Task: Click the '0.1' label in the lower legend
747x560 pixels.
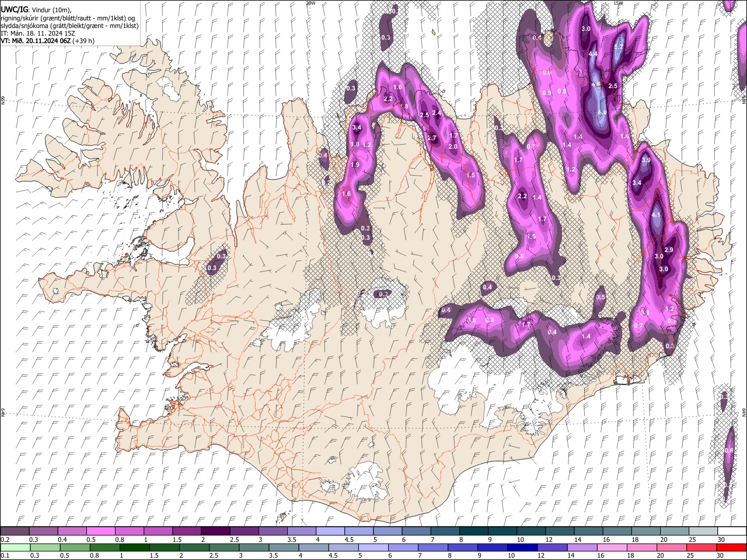Action: [6, 556]
